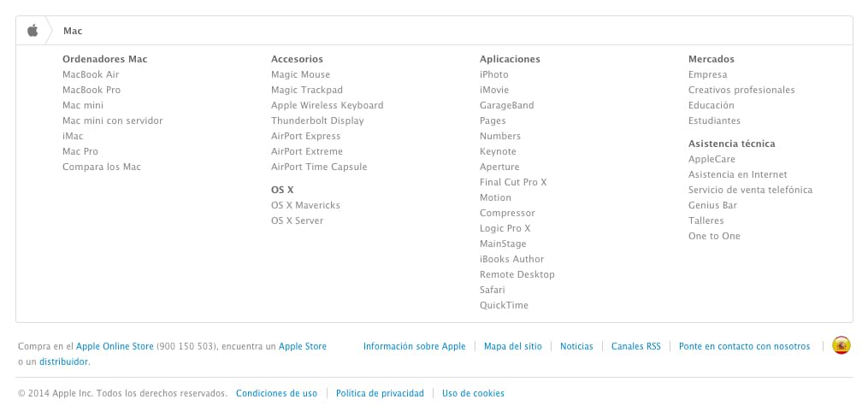Open the Mac breadcrumb item
The width and height of the screenshot is (868, 417).
pos(73,31)
